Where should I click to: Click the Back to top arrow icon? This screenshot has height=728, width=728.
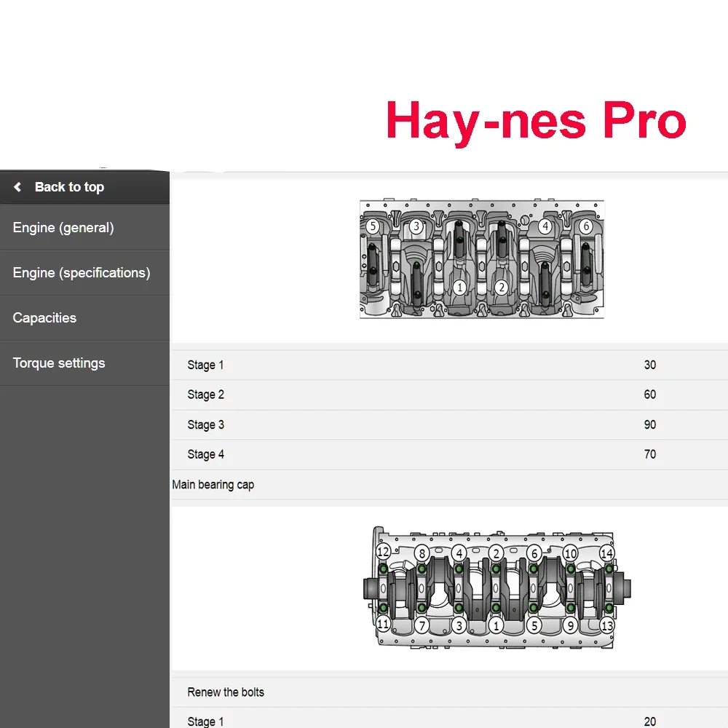tap(17, 187)
